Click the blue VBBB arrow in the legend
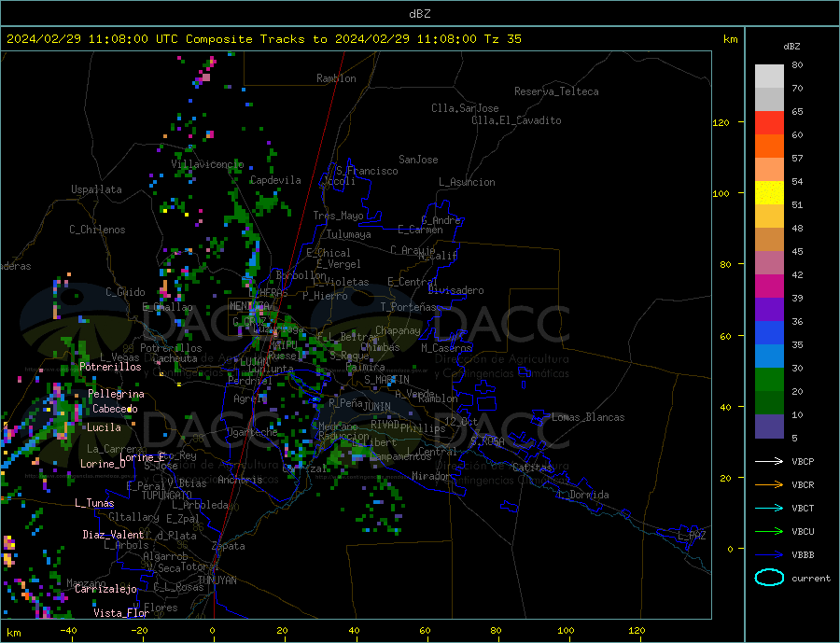The width and height of the screenshot is (840, 643). tap(769, 554)
